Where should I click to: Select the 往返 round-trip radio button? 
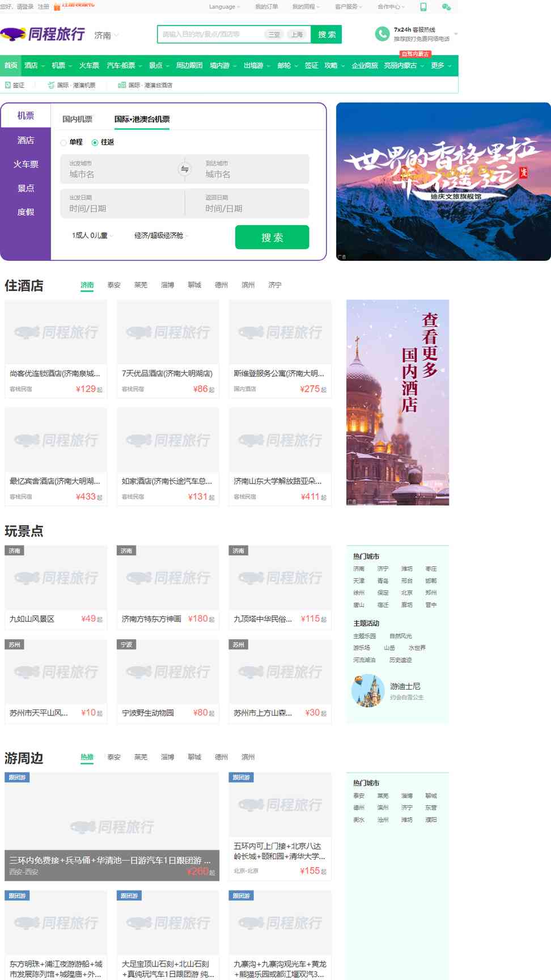point(95,142)
